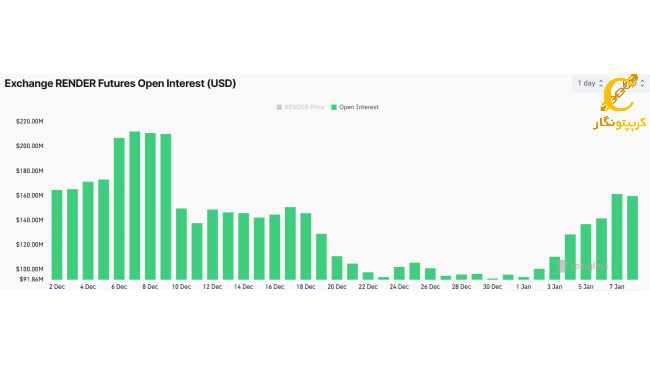Select the 24 Dec open interest bar
Screen dimensions: 650x365
coord(399,273)
